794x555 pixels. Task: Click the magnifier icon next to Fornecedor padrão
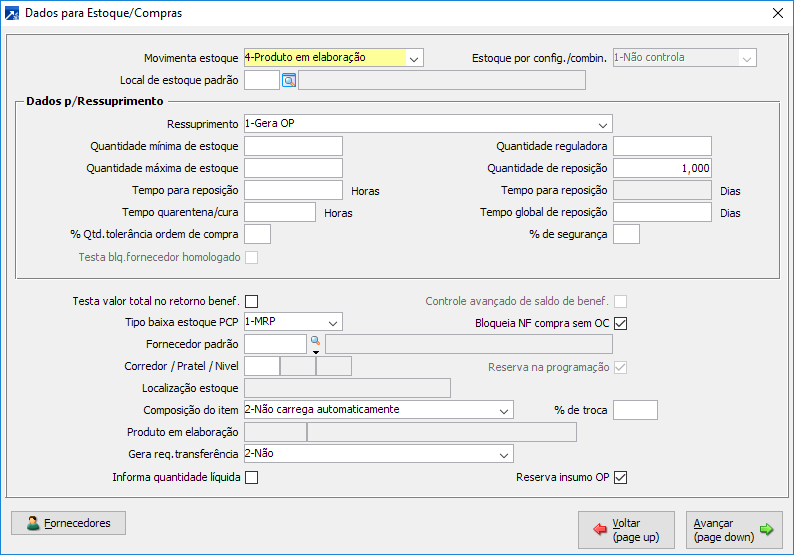coord(315,342)
